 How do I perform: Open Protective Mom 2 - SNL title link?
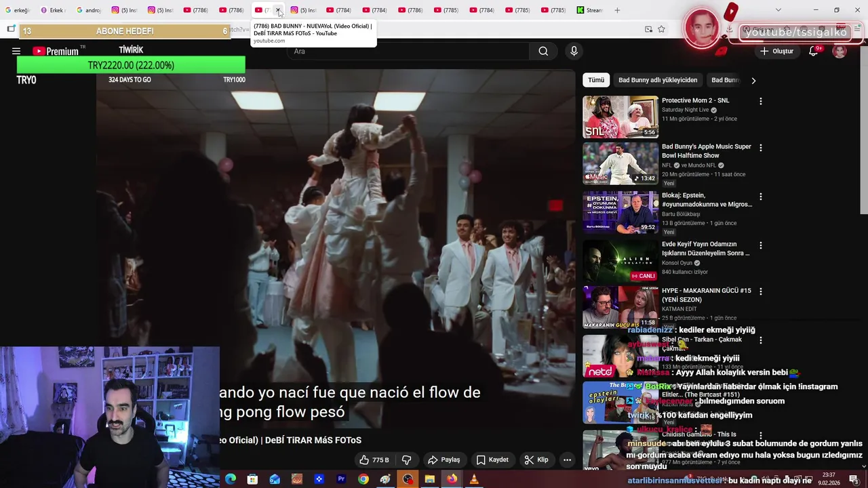click(x=695, y=100)
